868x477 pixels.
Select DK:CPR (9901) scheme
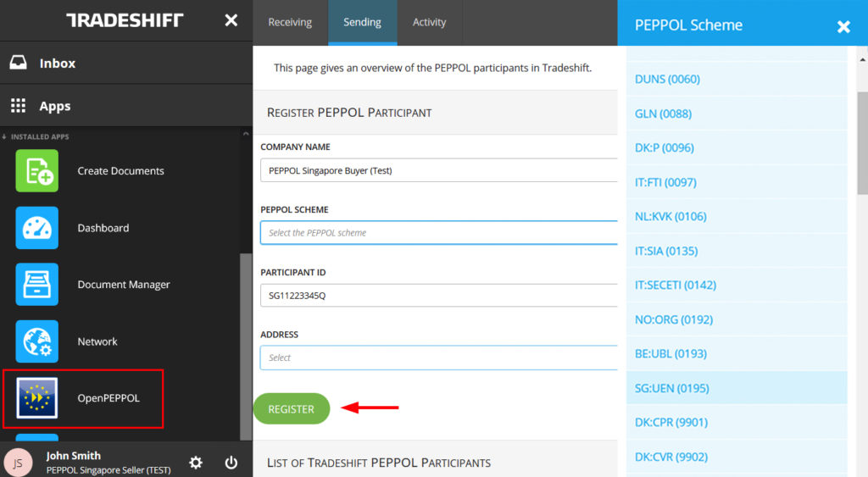(737, 422)
